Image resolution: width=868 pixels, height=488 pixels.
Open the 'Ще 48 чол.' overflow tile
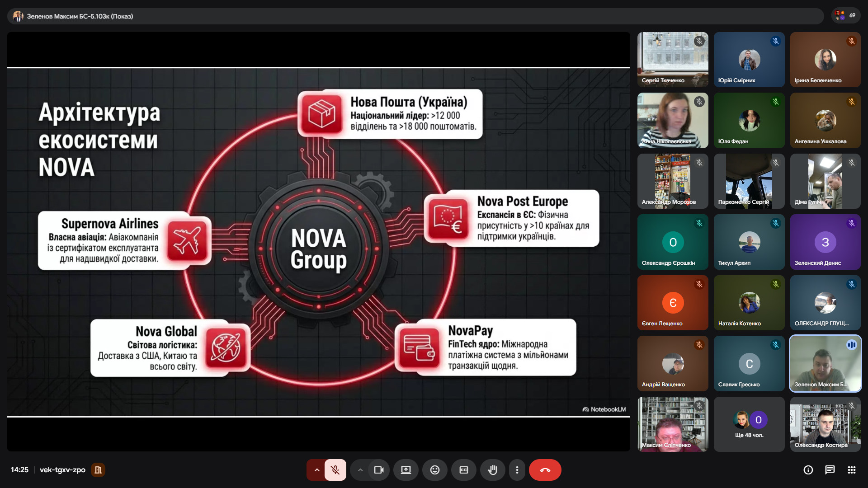point(749,424)
